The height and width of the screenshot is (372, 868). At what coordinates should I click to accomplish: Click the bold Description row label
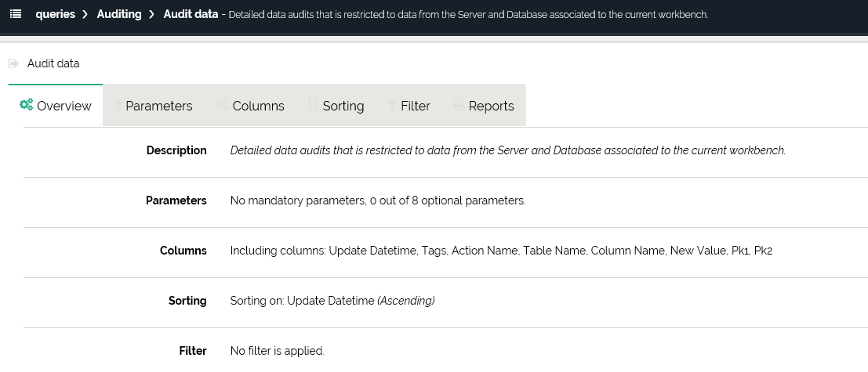click(176, 150)
